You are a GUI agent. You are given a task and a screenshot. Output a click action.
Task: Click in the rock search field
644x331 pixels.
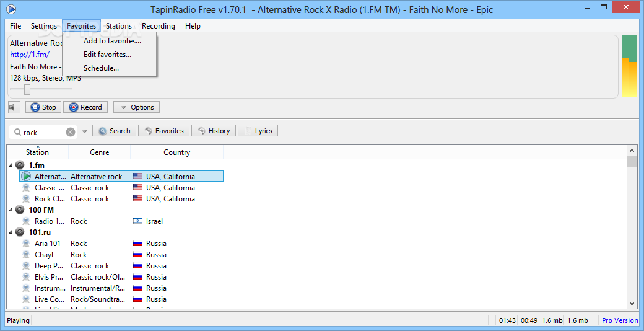[x=43, y=132]
